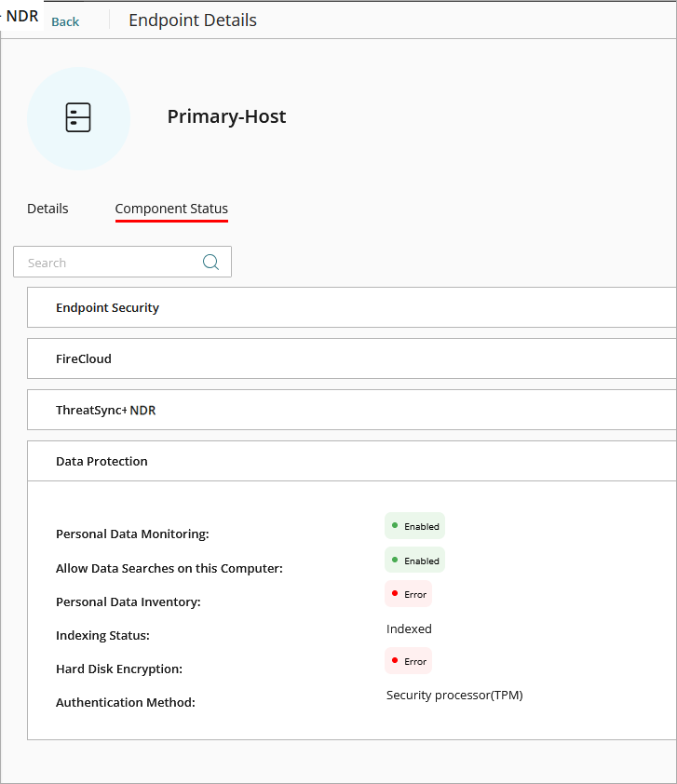Click the Back link
Image resolution: width=677 pixels, height=784 pixels.
64,20
